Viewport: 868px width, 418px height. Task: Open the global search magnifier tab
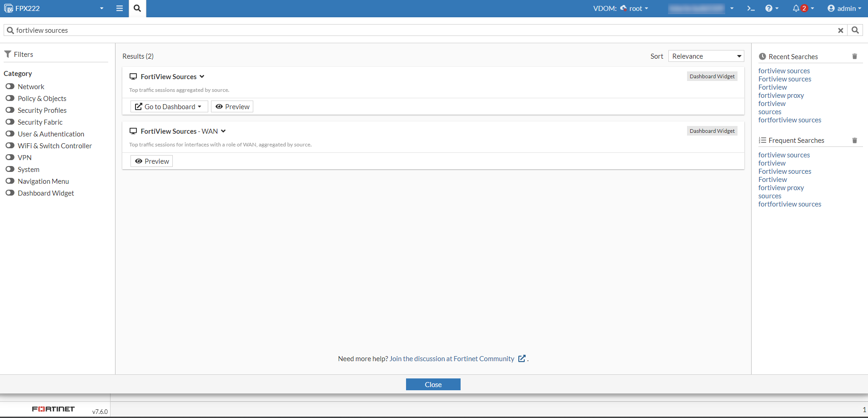point(137,8)
